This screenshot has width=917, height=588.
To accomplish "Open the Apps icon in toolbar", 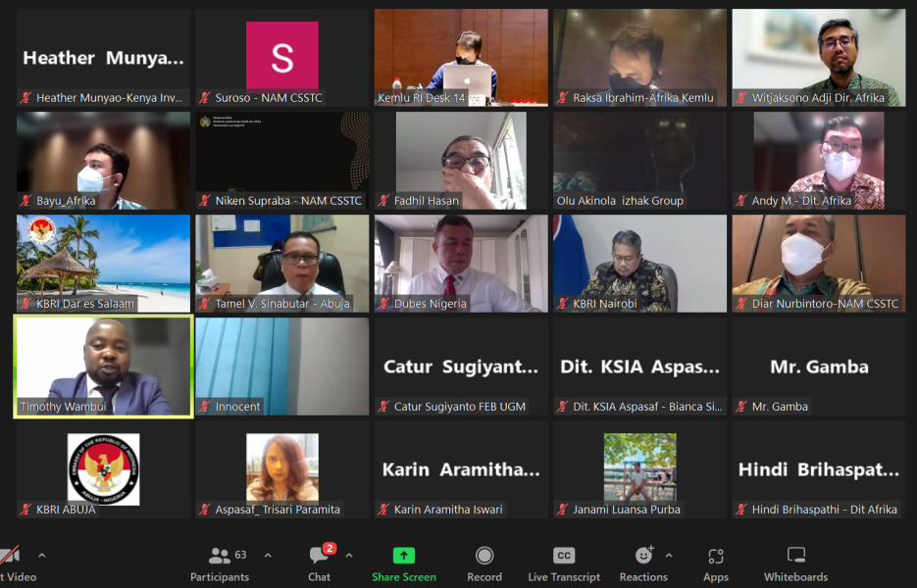I will (715, 563).
